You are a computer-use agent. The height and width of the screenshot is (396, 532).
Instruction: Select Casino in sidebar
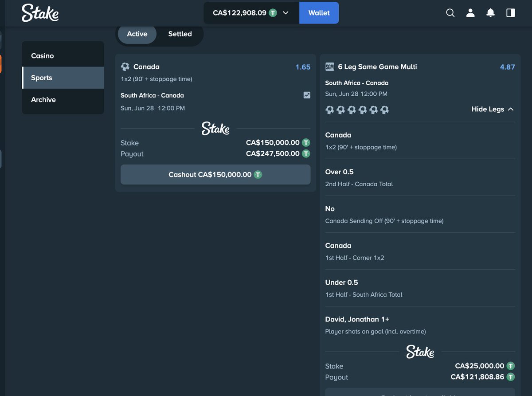tap(63, 56)
